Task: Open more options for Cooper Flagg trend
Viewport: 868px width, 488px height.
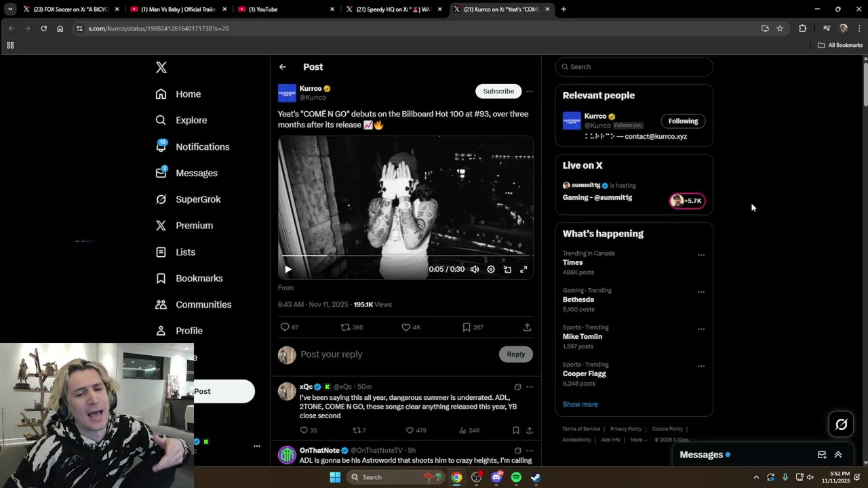Action: [x=701, y=366]
